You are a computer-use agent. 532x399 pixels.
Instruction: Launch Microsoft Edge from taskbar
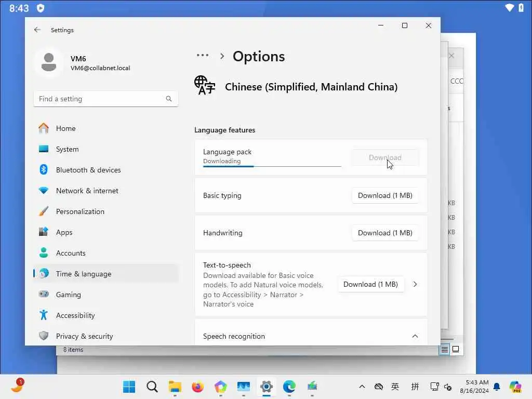289,387
